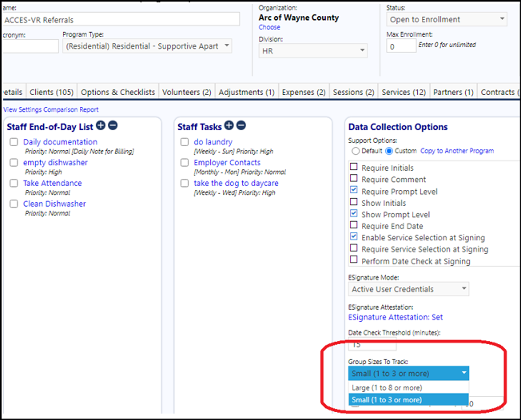Open the Clean Dishwasher item link
Viewport: 521px width, 420px height.
54,204
